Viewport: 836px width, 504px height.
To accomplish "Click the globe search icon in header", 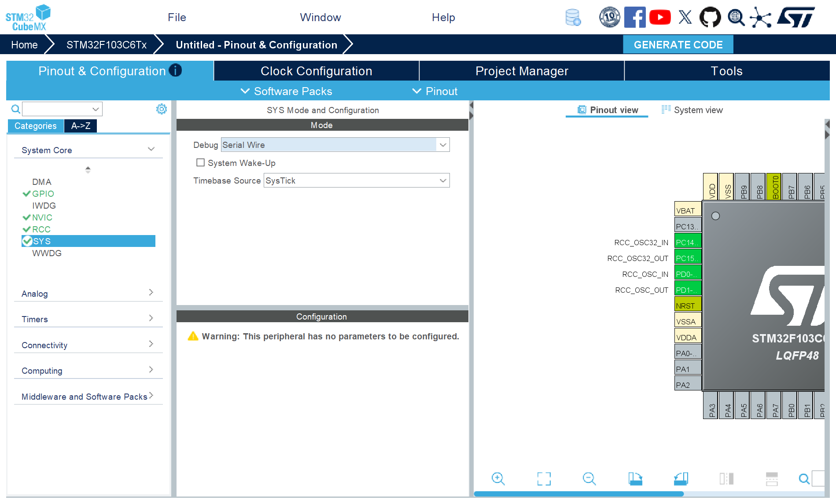I will pos(736,18).
